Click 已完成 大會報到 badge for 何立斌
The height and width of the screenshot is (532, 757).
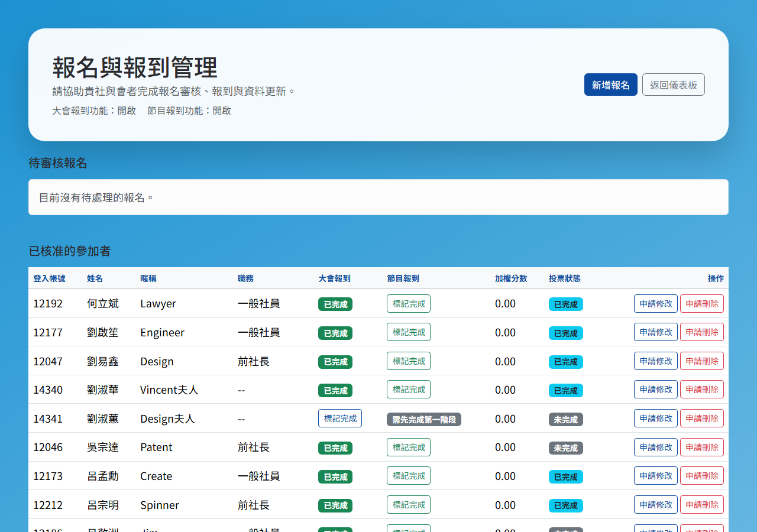pyautogui.click(x=335, y=304)
